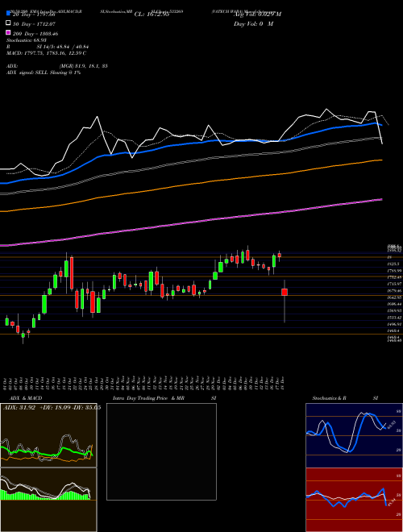Viewport: 403px width, 532px height.
Task: Click the 'ADX signal: SELL' status line
Action: (x=44, y=73)
